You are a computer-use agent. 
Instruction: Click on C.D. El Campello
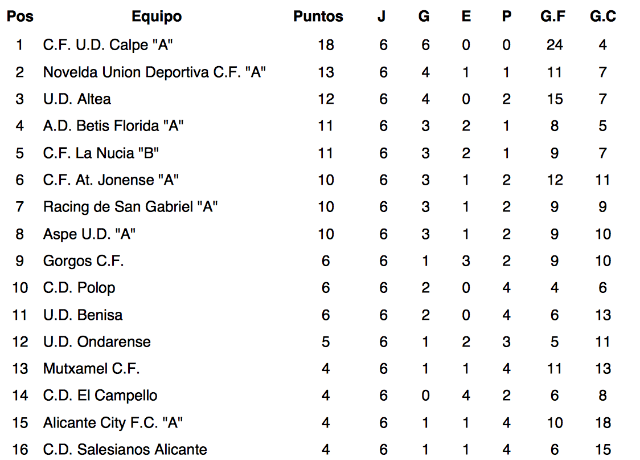(x=100, y=396)
